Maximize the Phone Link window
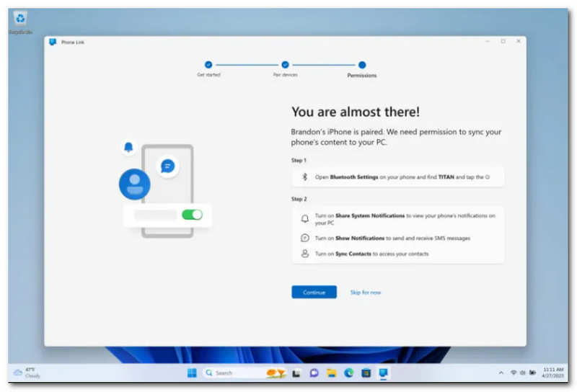Screen dimensions: 577x392 503,41
